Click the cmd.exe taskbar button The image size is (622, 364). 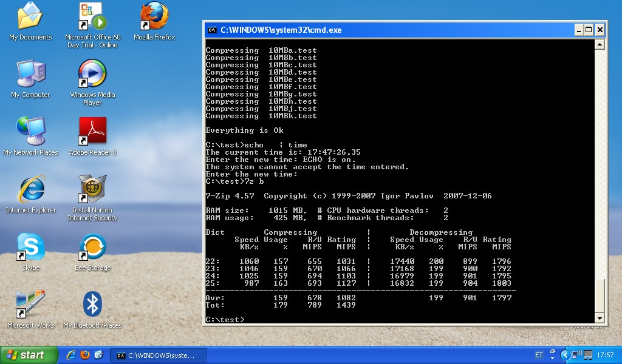pyautogui.click(x=159, y=356)
